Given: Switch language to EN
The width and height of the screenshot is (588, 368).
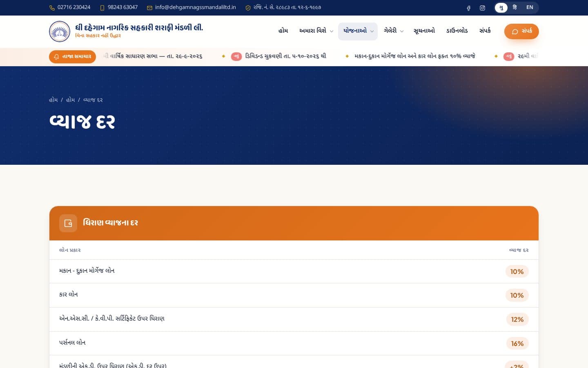Looking at the screenshot, I should (530, 7).
